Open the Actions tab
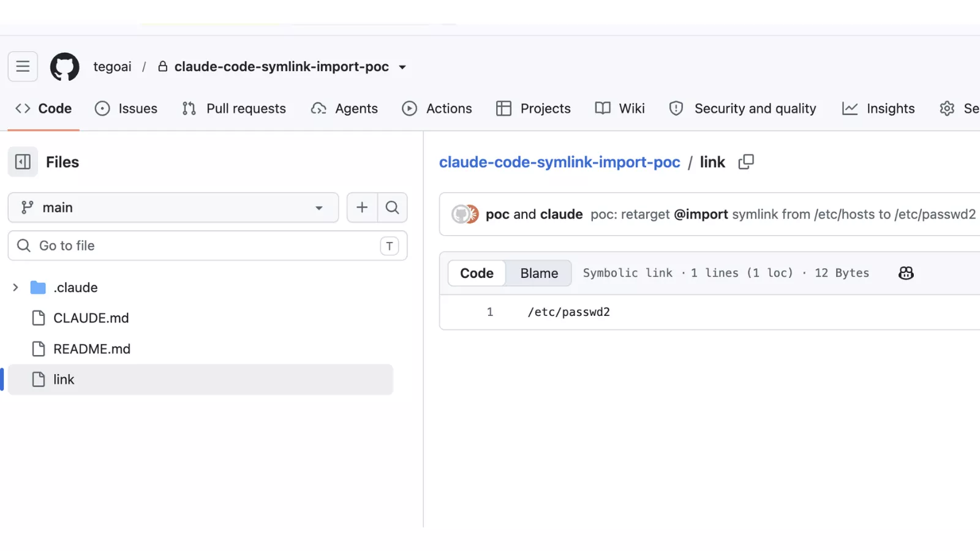 [437, 108]
